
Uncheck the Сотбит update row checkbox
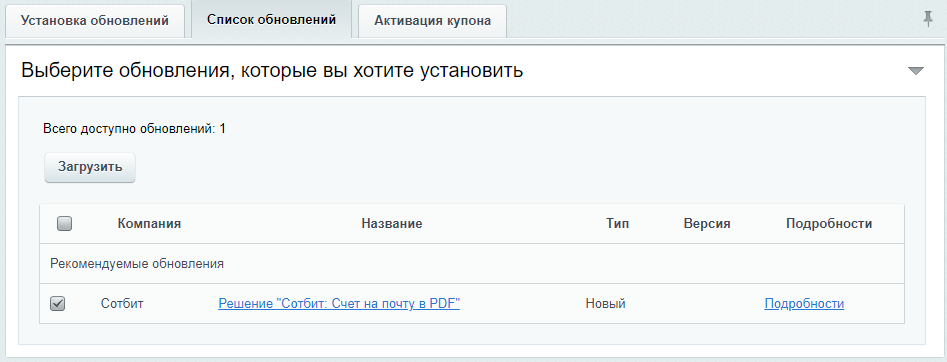point(57,303)
